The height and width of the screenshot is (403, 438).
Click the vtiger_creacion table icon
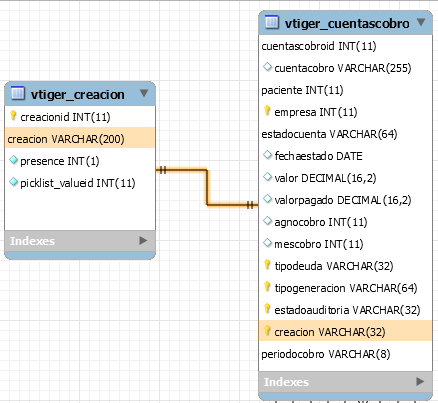[18, 93]
